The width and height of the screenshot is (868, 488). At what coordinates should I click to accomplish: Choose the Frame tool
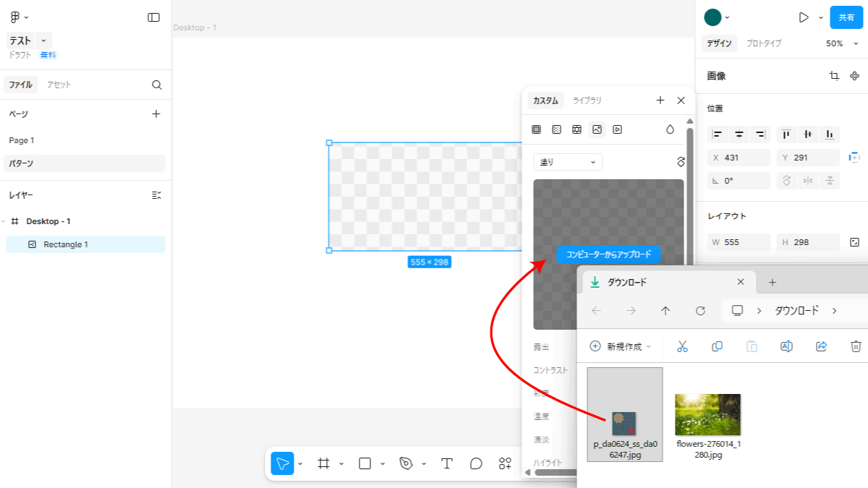coord(324,463)
